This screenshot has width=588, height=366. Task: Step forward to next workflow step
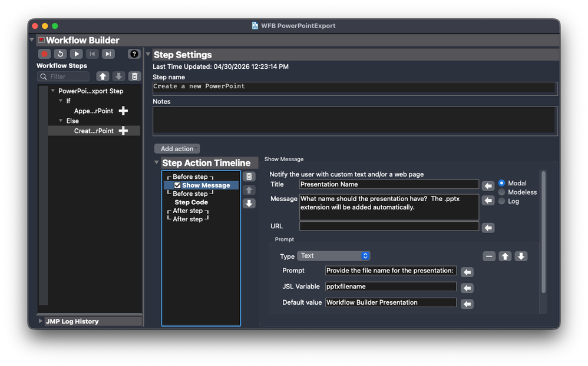pos(108,54)
